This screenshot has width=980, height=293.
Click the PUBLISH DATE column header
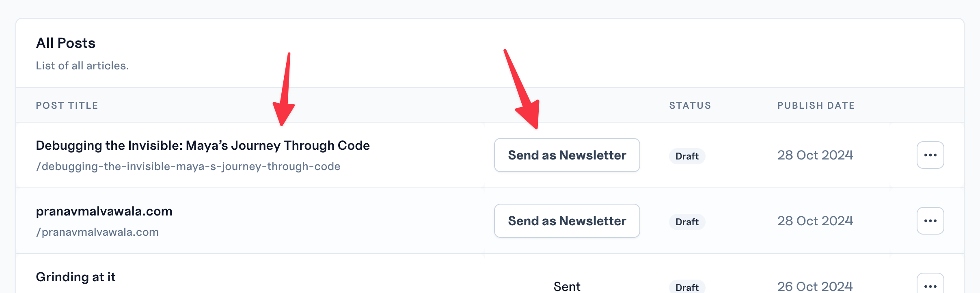pos(816,106)
